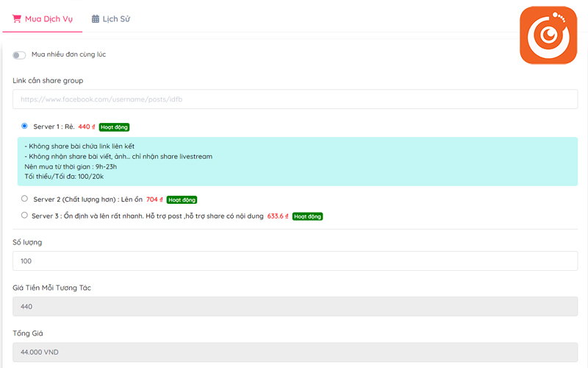This screenshot has width=588, height=368.
Task: Focus the Link cần share group input
Action: [x=295, y=99]
